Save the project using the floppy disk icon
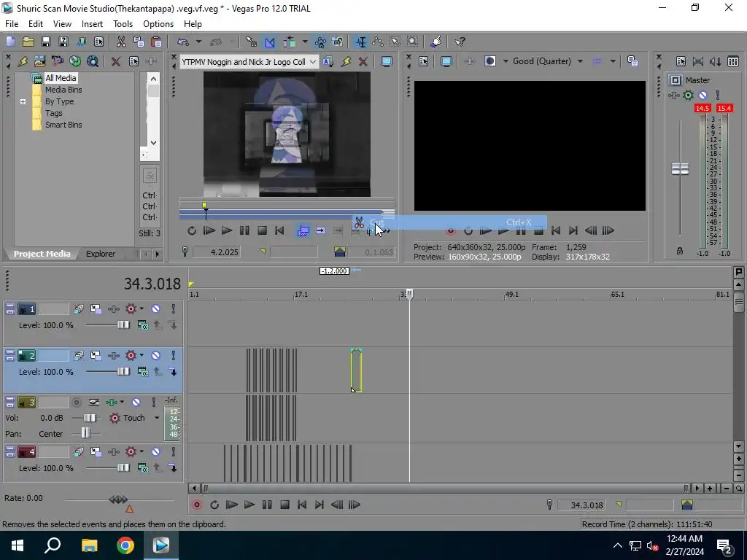Viewport: 747px width, 560px height. pos(46,42)
